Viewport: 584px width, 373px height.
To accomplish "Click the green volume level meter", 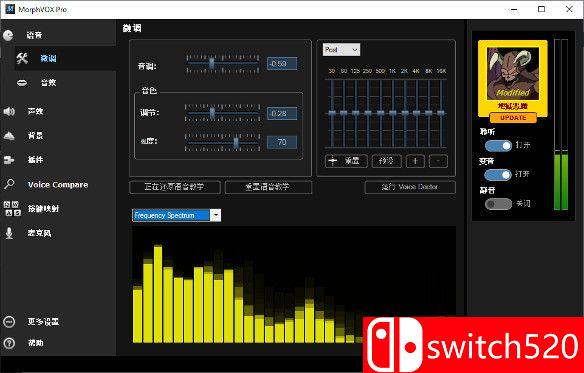I will coord(561,125).
